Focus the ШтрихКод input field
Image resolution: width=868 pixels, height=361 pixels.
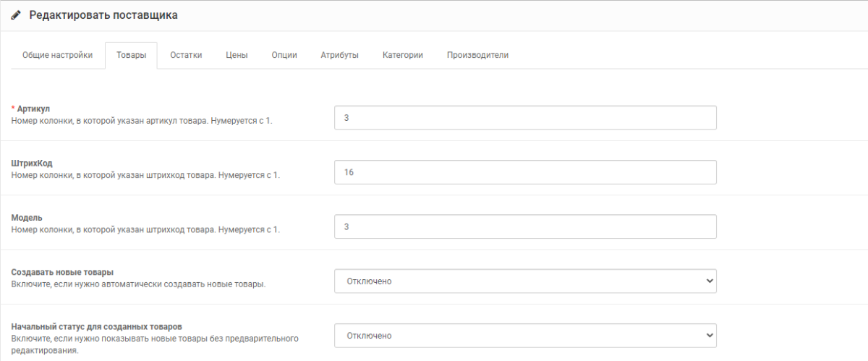pyautogui.click(x=525, y=172)
